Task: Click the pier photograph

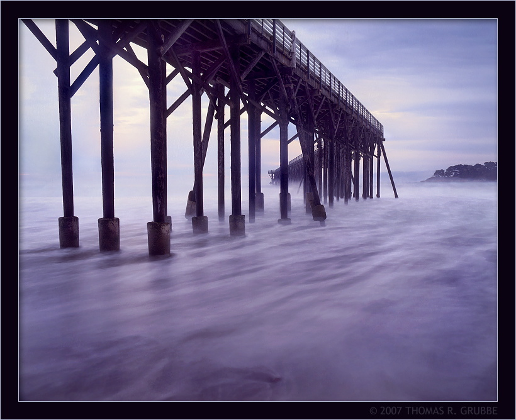Action: coord(258,210)
